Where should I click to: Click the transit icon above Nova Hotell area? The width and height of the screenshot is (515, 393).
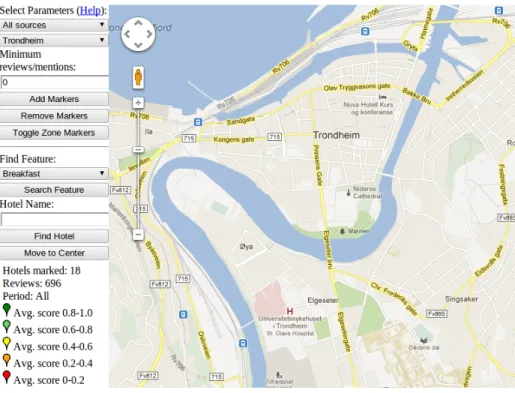pos(365,32)
